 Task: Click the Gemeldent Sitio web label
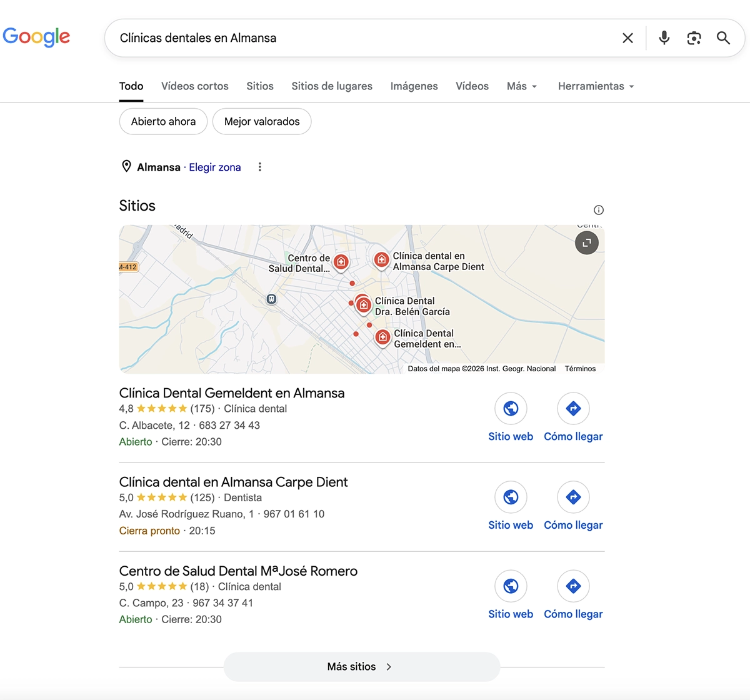(x=511, y=436)
